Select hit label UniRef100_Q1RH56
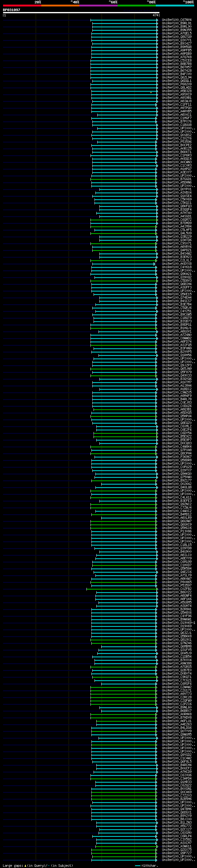The width and height of the screenshot is (197, 868). (x=177, y=355)
